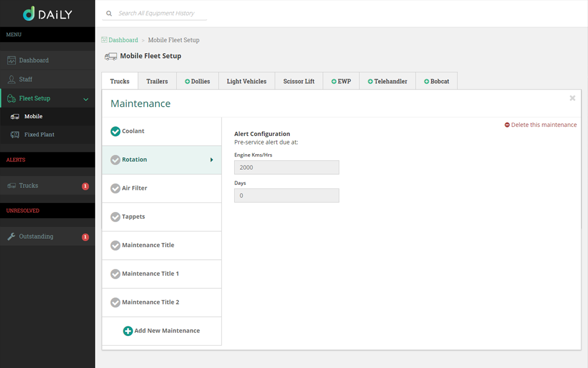588x368 pixels.
Task: Open the Trucks alerts section
Action: point(28,186)
